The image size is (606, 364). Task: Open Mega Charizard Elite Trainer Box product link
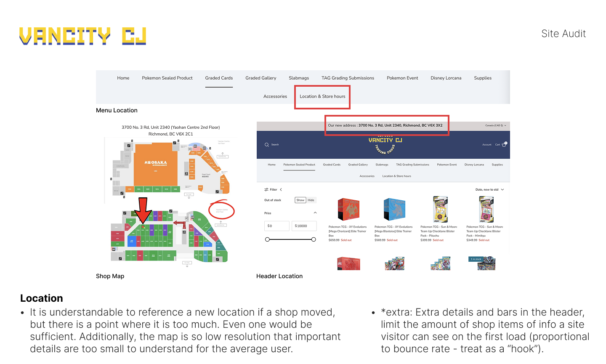348,231
